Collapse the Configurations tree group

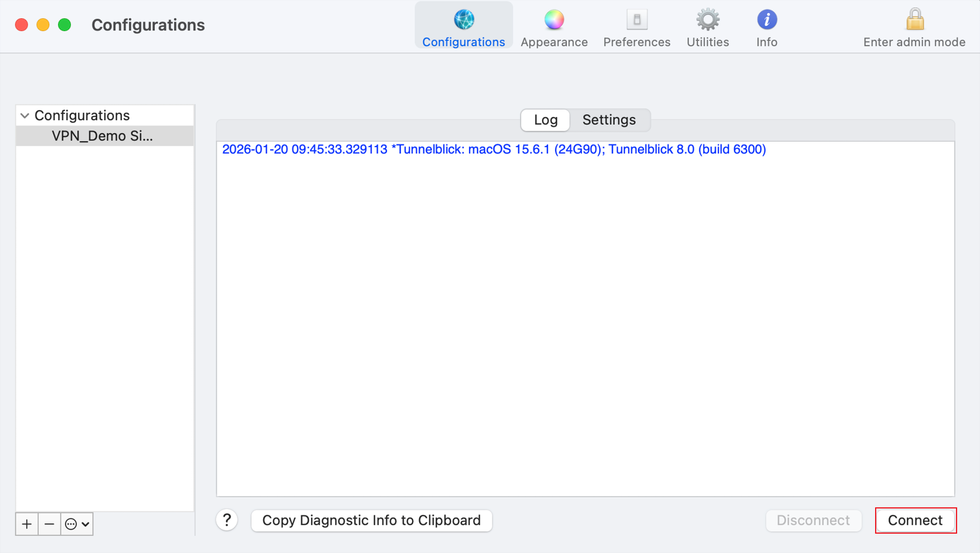25,115
